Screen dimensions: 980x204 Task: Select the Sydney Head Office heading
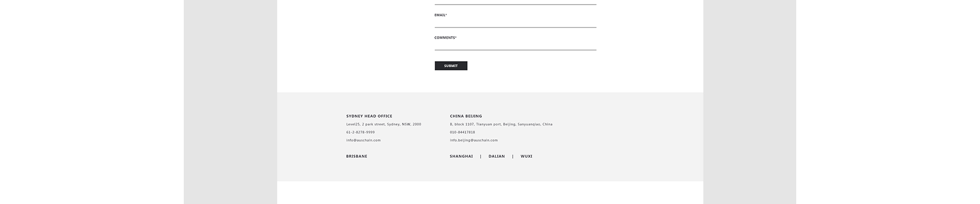[x=369, y=116]
